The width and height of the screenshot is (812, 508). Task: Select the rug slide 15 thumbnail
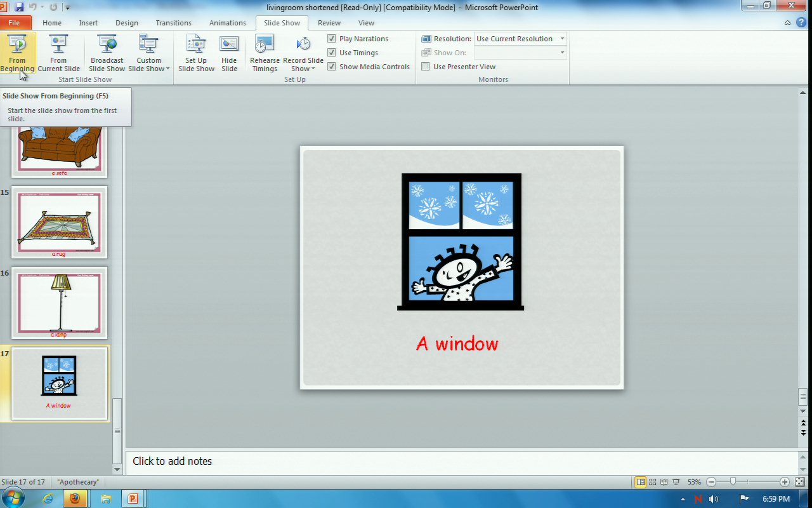59,222
